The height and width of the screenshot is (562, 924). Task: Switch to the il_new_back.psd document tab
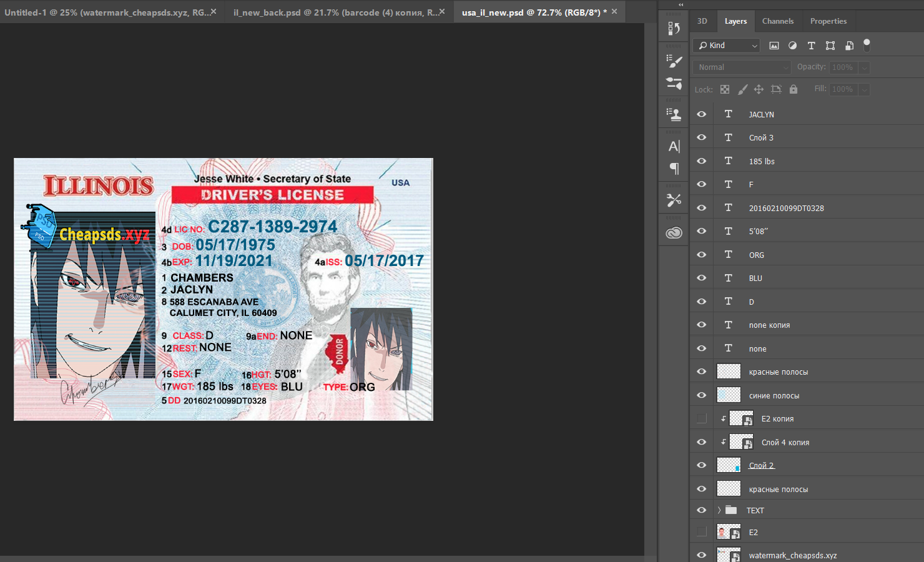[x=335, y=12]
